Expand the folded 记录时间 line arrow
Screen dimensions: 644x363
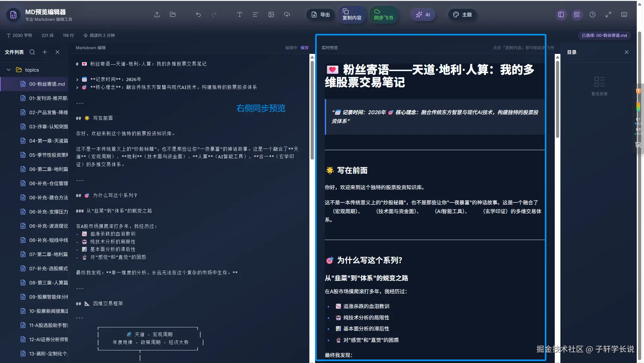click(77, 79)
